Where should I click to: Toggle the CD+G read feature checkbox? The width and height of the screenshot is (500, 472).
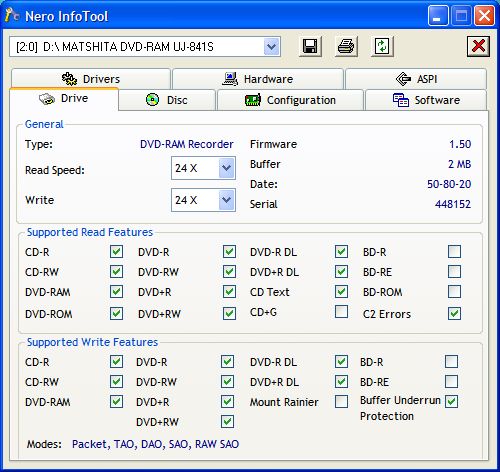341,312
